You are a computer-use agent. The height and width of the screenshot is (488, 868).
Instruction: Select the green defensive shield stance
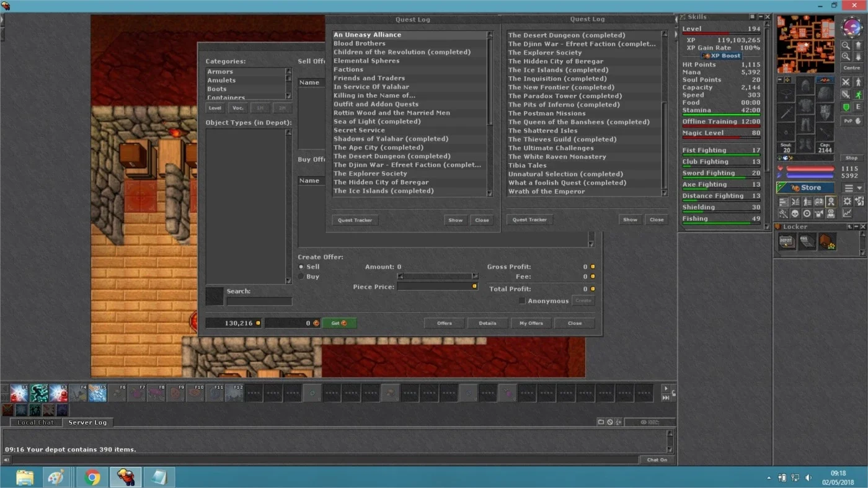[x=846, y=107]
